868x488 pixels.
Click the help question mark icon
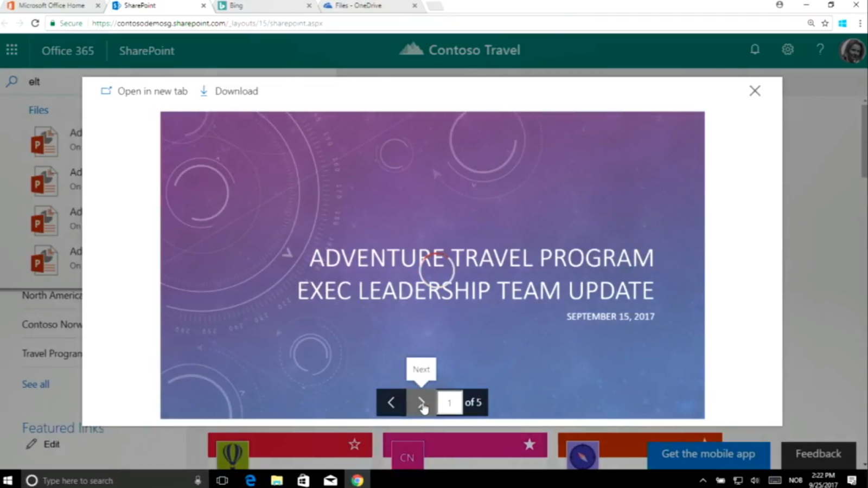click(820, 50)
